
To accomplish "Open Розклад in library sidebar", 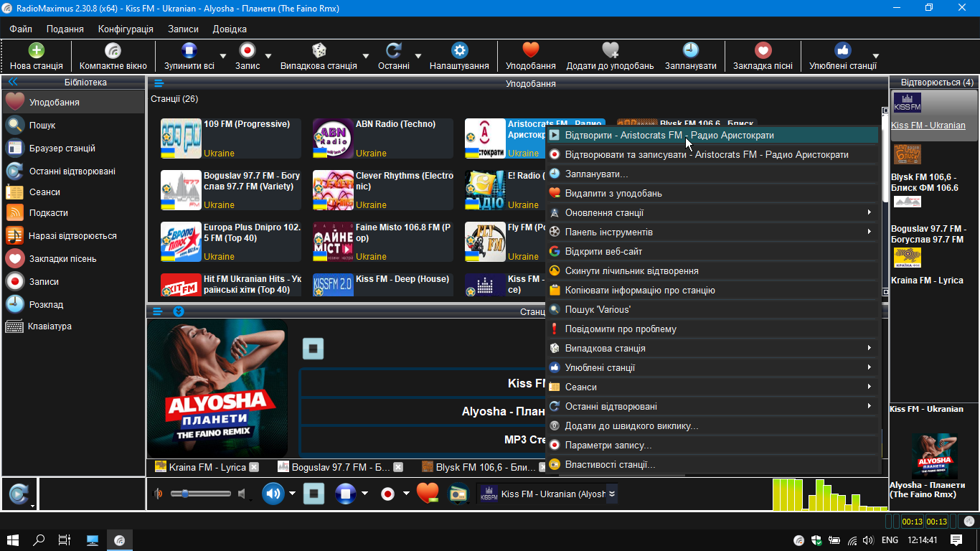I will pyautogui.click(x=73, y=305).
